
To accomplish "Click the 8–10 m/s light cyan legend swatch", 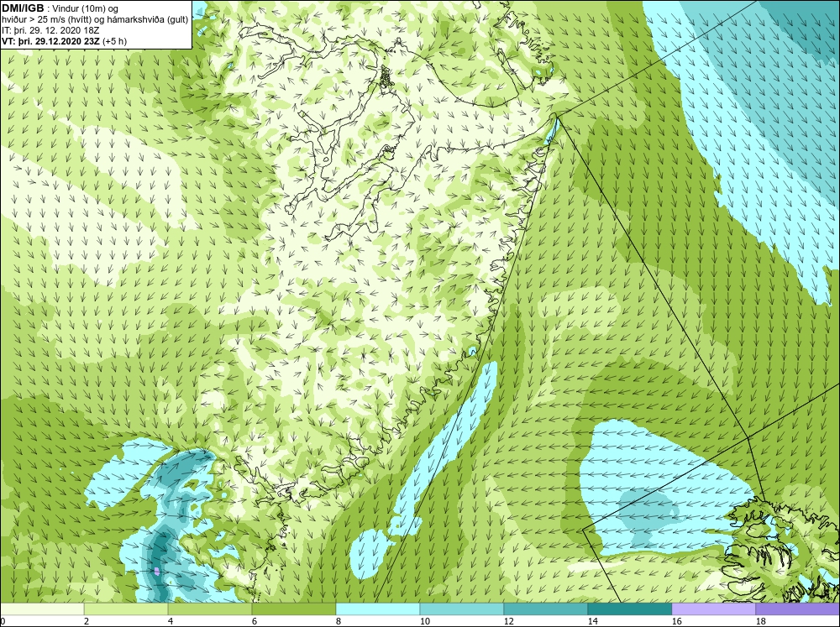I will [378, 609].
